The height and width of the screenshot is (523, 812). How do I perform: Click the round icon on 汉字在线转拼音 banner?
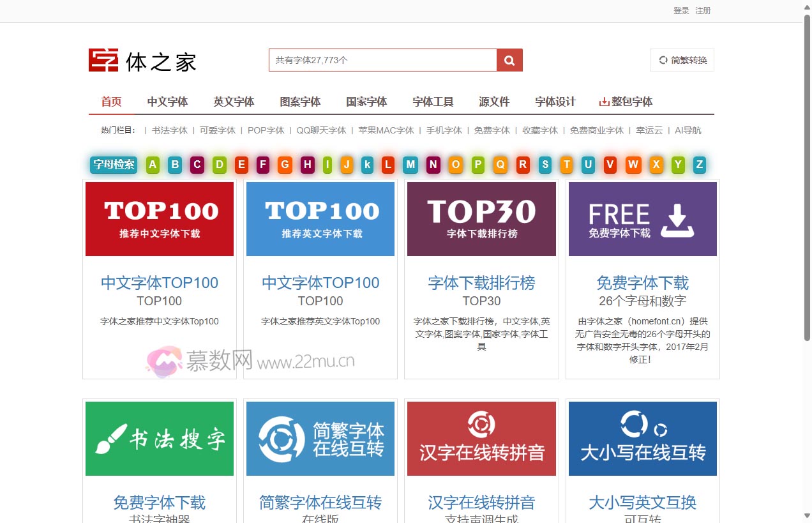(x=482, y=425)
